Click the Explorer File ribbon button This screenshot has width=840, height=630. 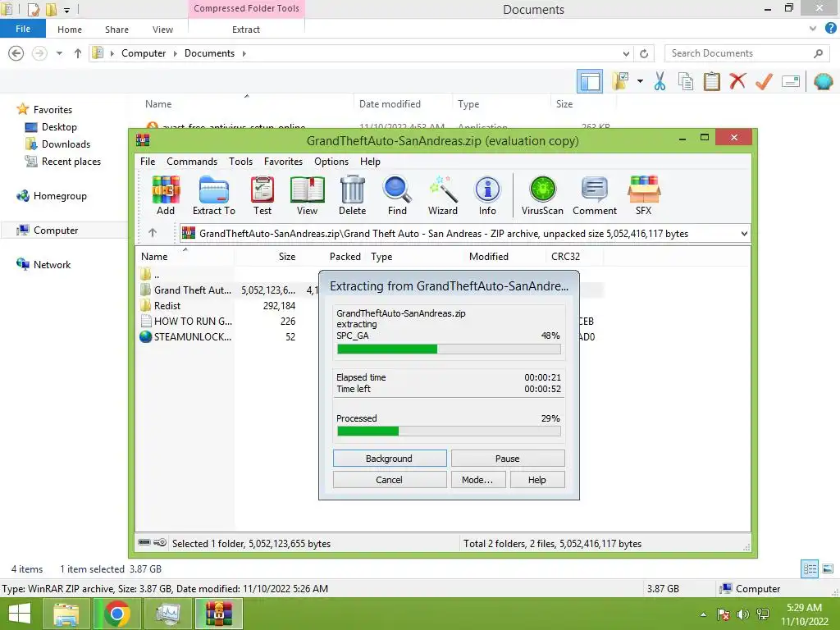pyautogui.click(x=22, y=29)
